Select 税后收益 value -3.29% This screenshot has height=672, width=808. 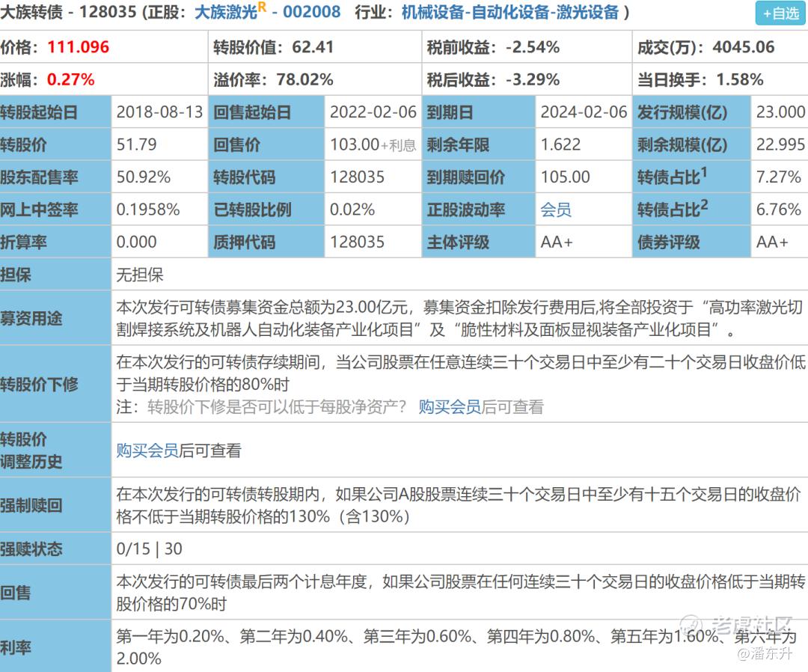click(533, 79)
